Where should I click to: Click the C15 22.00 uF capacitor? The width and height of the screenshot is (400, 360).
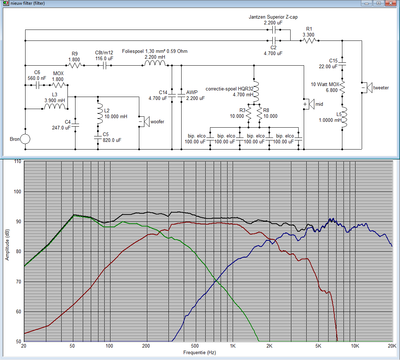coord(342,64)
